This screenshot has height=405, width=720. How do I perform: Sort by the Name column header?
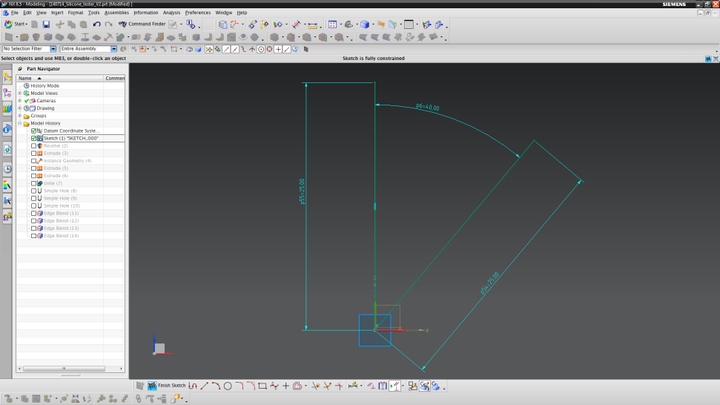point(60,78)
